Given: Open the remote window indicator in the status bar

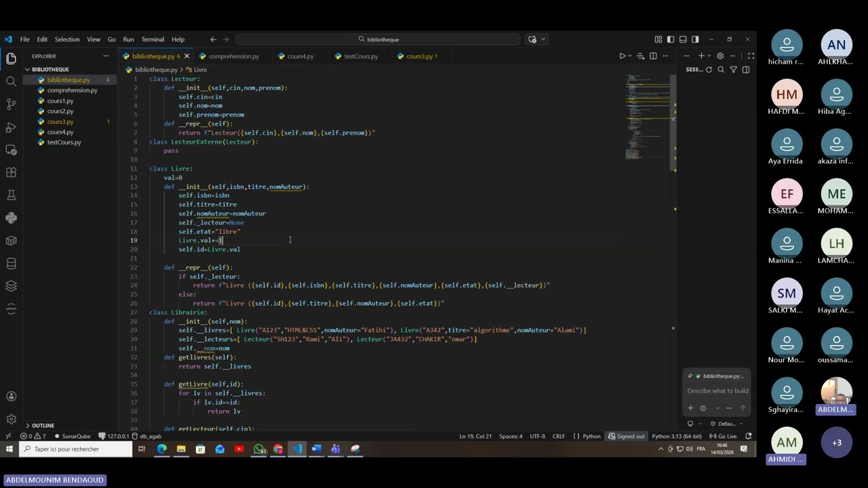Looking at the screenshot, I should (x=8, y=436).
